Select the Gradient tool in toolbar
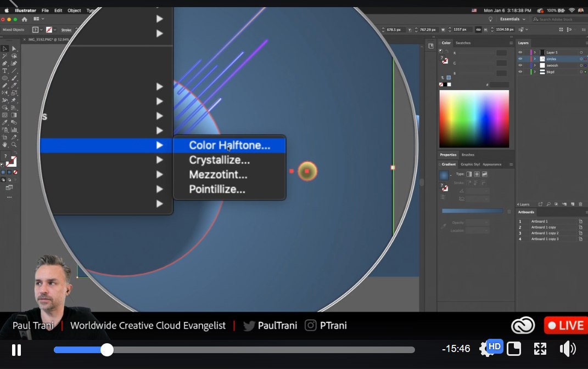The image size is (588, 369). click(x=14, y=115)
